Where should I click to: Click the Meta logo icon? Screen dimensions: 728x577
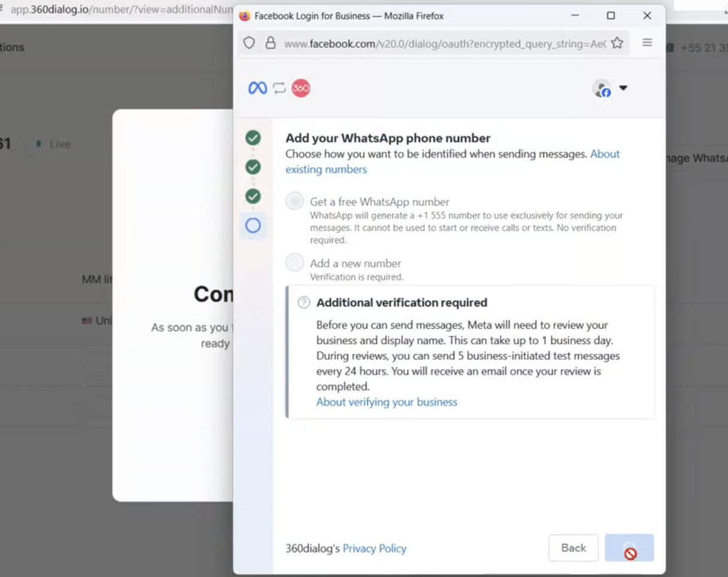(x=257, y=88)
